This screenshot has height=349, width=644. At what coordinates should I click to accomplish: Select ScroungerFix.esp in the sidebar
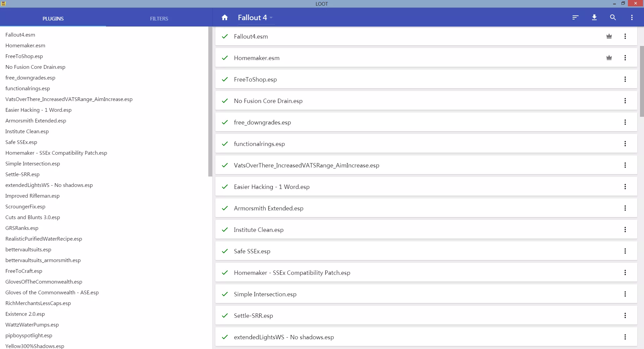(25, 206)
